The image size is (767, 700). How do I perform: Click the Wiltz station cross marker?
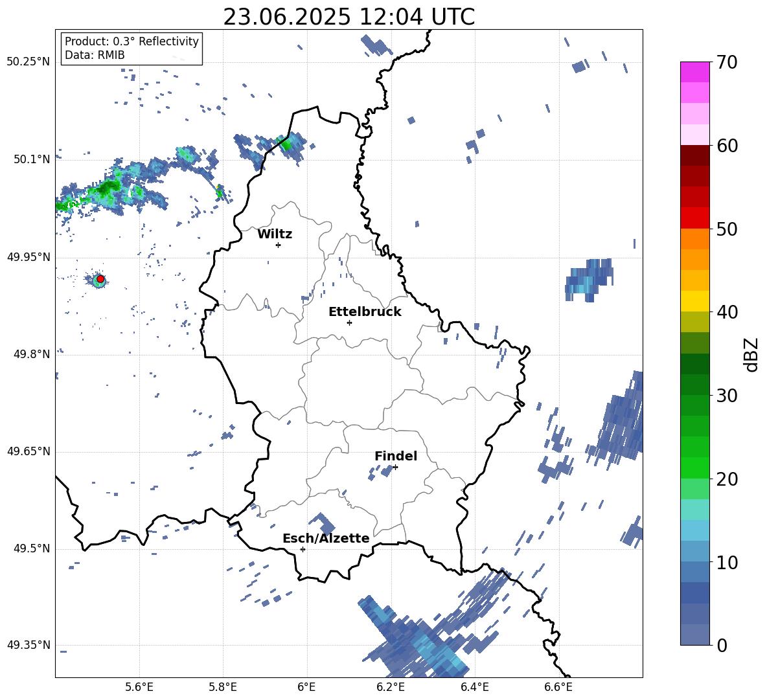point(279,245)
